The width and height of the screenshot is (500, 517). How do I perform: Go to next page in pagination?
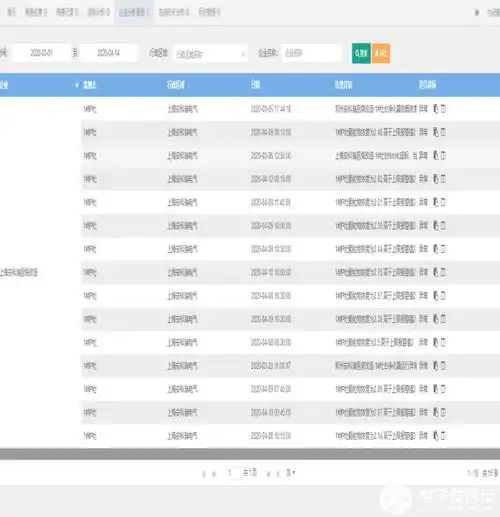coord(268,474)
